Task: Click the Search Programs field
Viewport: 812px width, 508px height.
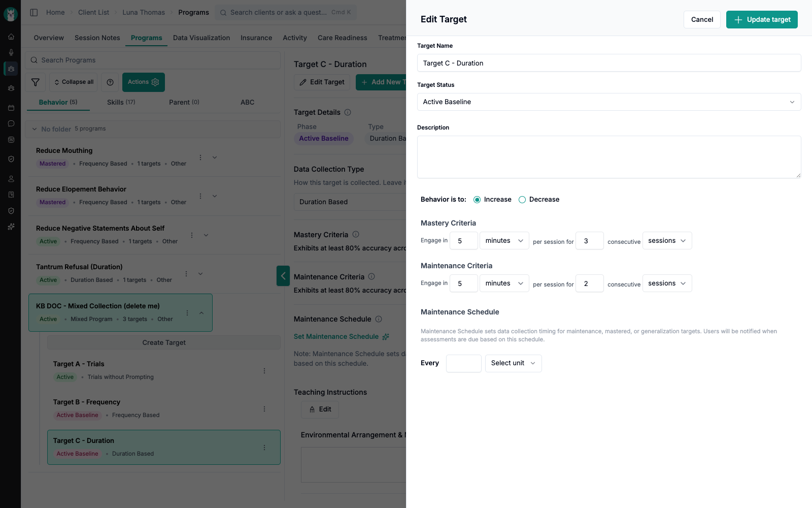Action: tap(153, 60)
